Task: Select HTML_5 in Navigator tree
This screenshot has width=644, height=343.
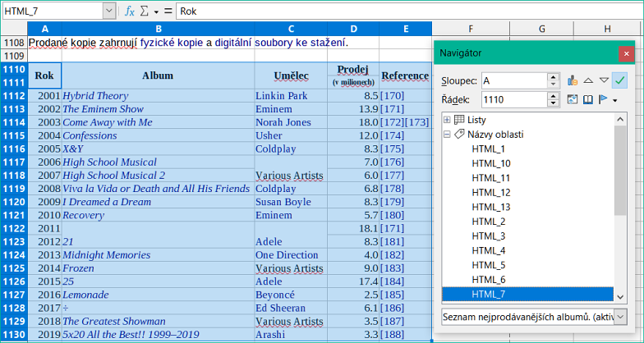Action: (x=488, y=265)
